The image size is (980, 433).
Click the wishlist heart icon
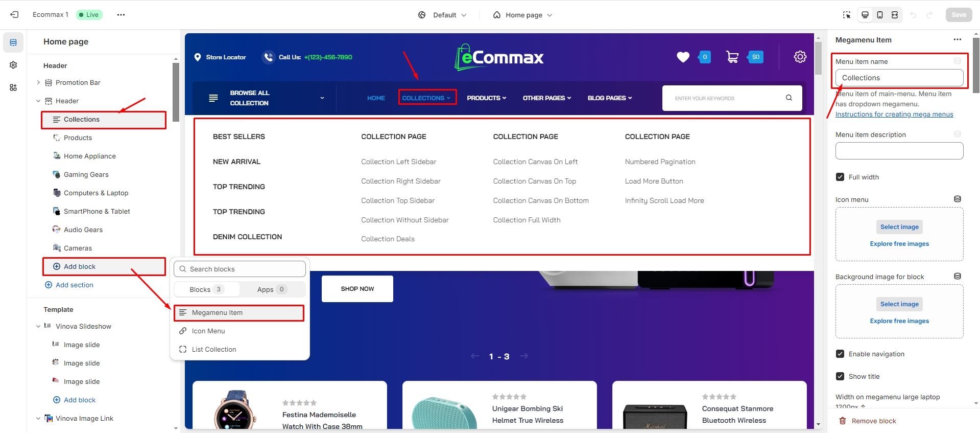point(683,57)
